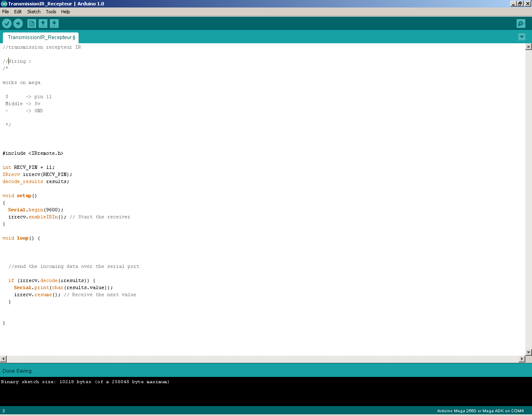Open the Help menu
532x416 pixels.
coord(66,12)
